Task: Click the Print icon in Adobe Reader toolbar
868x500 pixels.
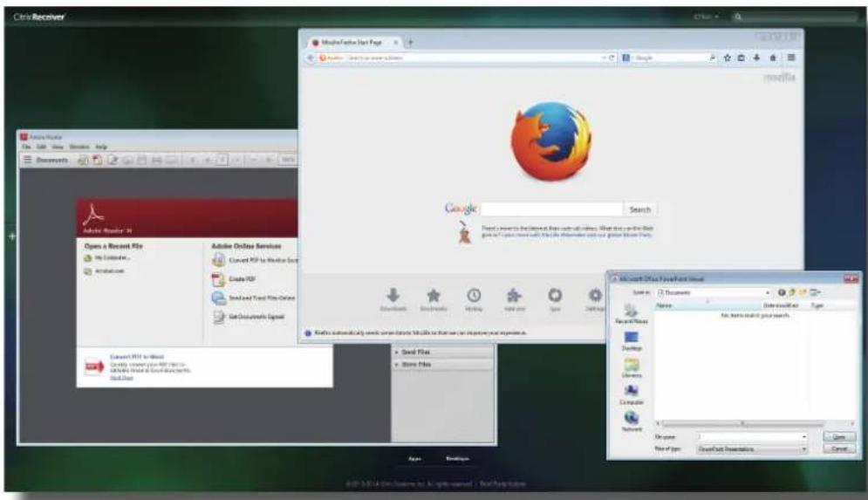Action: pyautogui.click(x=157, y=160)
